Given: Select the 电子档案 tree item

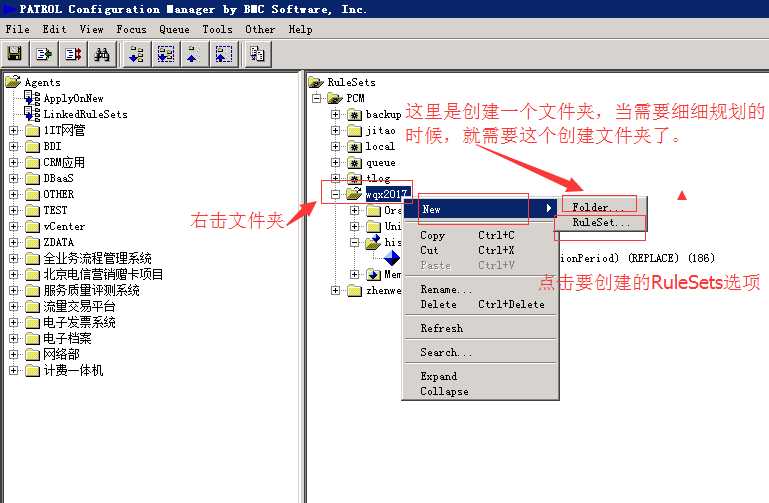Looking at the screenshot, I should coord(67,339).
